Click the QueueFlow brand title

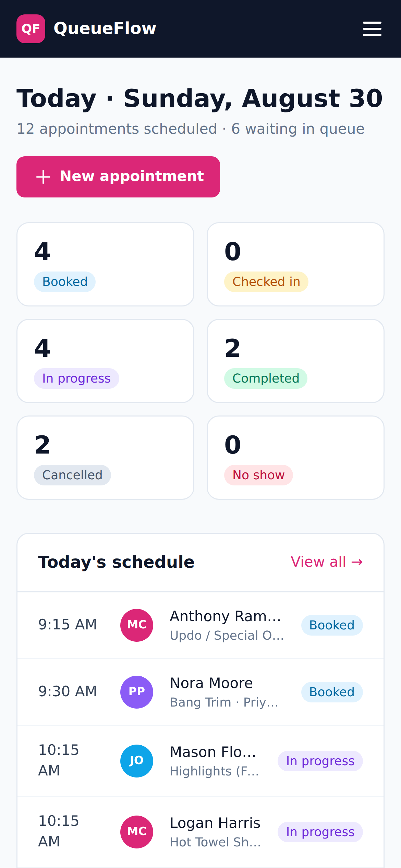point(105,28)
